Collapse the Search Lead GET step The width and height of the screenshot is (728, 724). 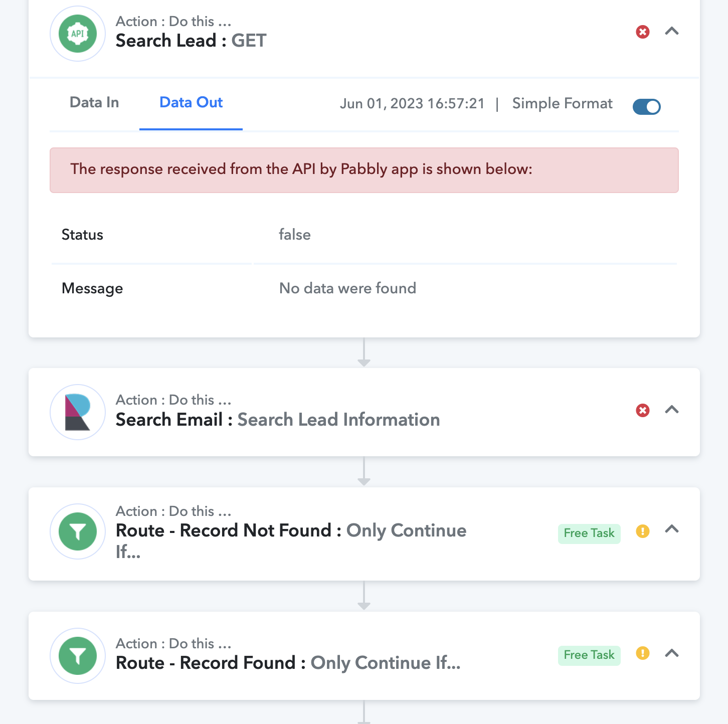[672, 31]
